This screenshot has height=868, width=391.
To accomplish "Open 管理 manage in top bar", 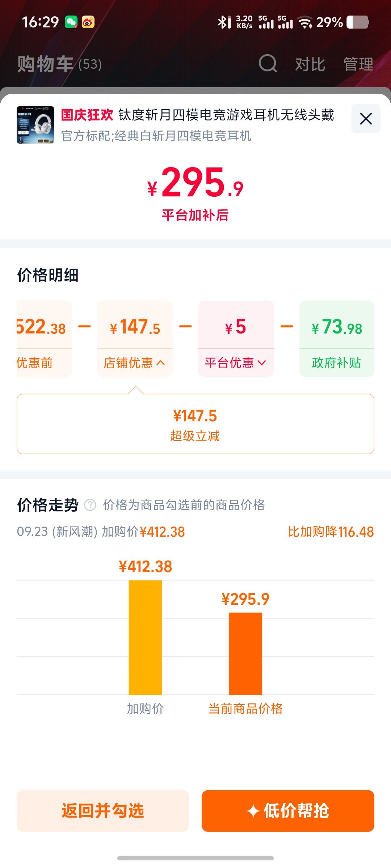I will pyautogui.click(x=358, y=64).
